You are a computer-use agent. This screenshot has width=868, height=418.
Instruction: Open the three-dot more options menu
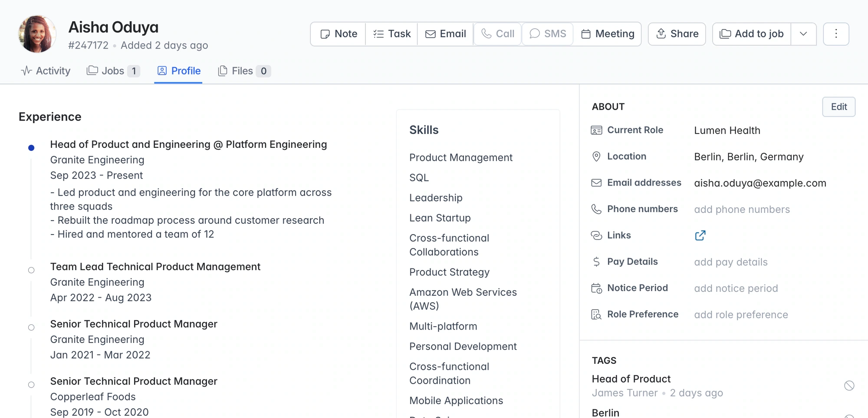click(836, 34)
